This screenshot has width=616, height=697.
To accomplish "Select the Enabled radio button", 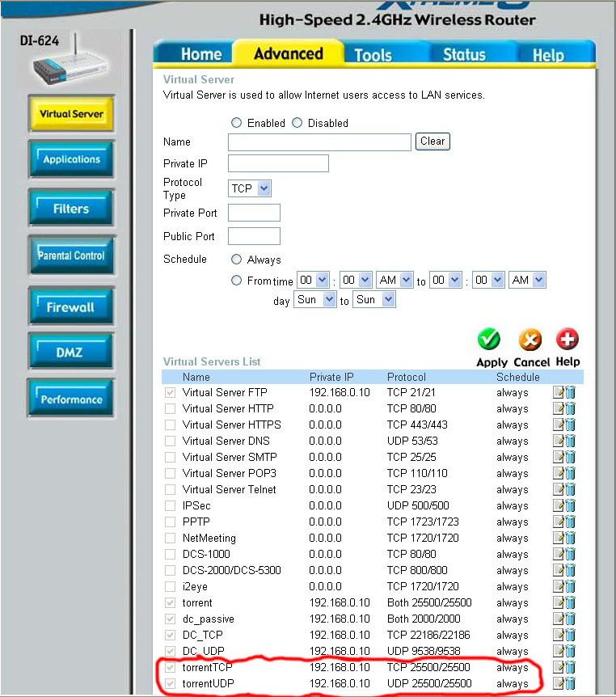I will pos(236,123).
